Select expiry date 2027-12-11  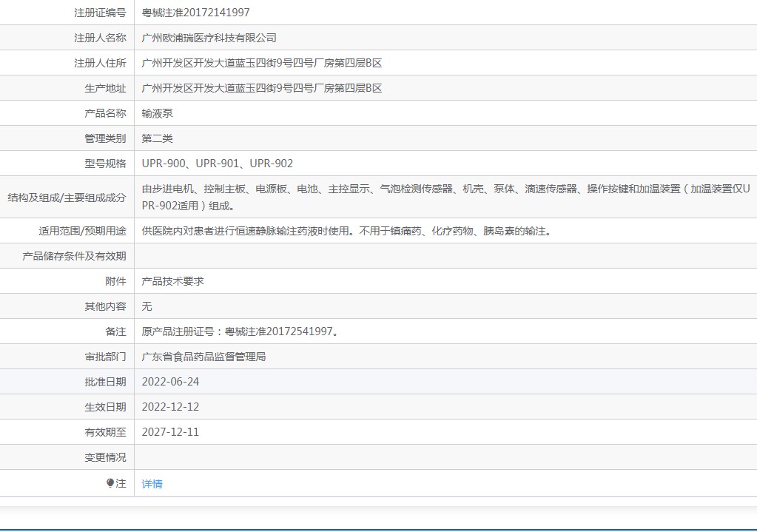[170, 432]
